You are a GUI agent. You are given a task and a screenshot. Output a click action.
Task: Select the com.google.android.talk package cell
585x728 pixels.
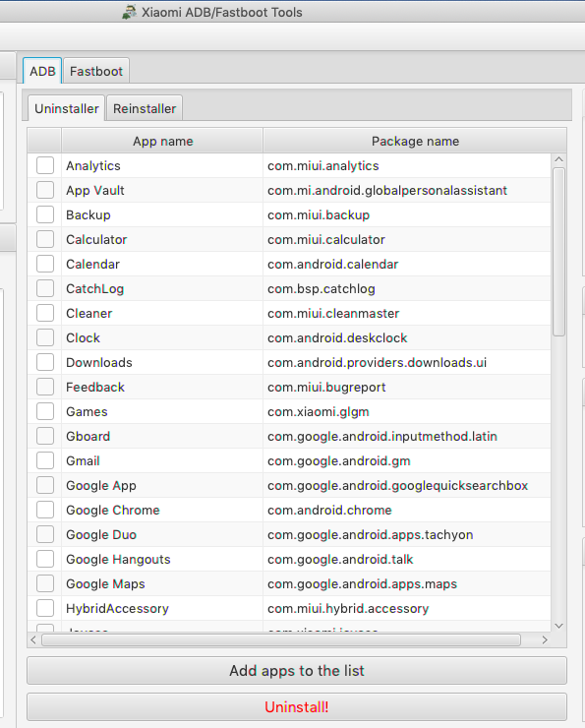coord(407,560)
